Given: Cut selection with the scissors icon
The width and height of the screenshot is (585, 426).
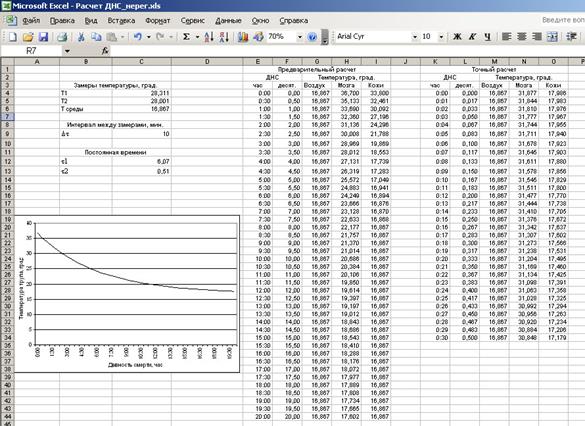Looking at the screenshot, I should click(x=81, y=37).
